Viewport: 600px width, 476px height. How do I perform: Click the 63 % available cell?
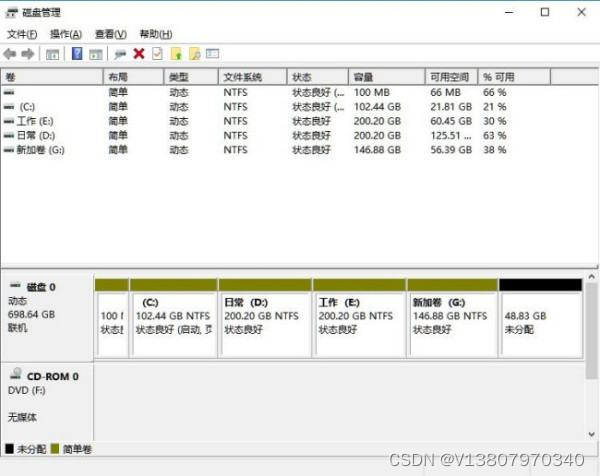pyautogui.click(x=494, y=136)
